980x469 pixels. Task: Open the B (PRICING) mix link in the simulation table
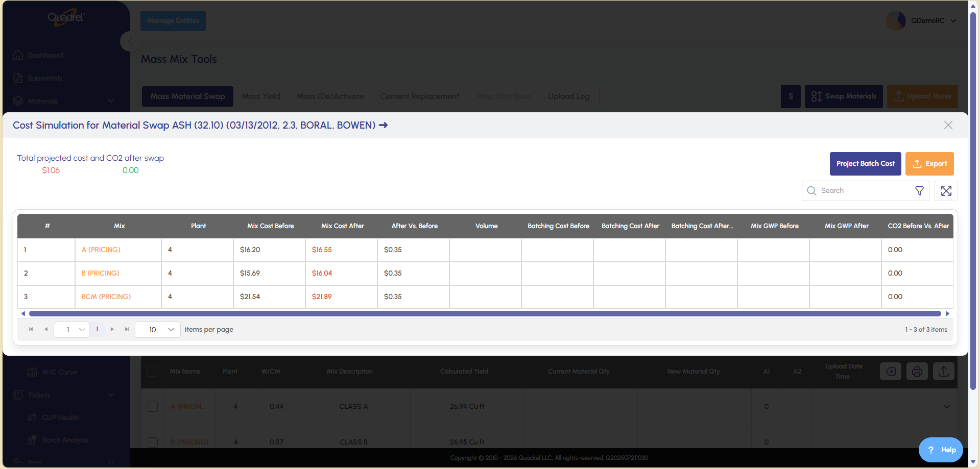point(101,274)
